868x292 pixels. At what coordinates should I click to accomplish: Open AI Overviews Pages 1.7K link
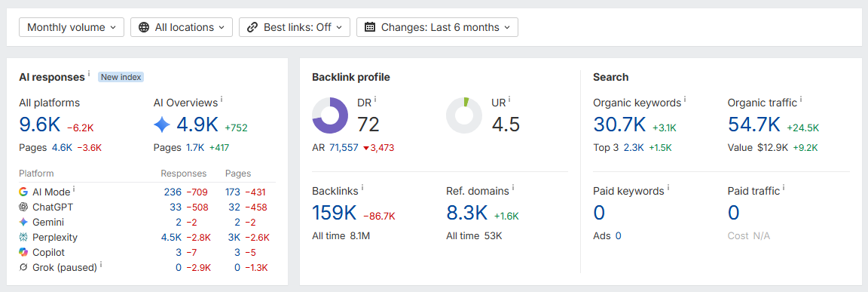click(195, 147)
